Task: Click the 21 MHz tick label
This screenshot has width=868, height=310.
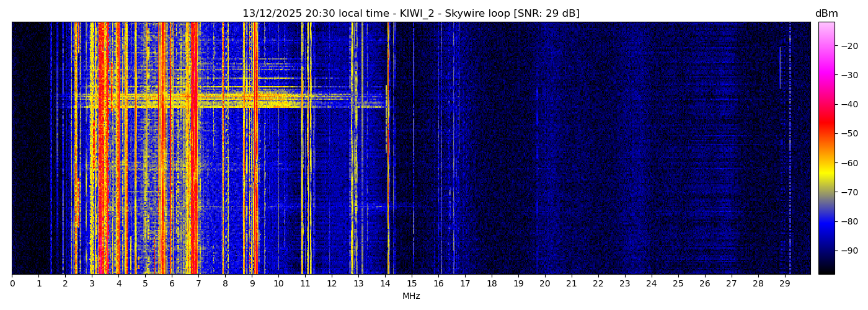Action: tap(572, 283)
